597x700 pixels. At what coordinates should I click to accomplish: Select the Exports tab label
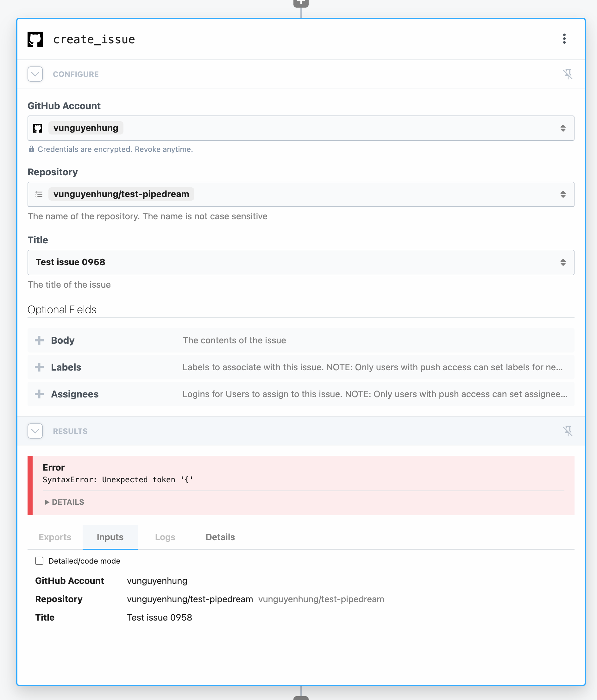tap(55, 537)
